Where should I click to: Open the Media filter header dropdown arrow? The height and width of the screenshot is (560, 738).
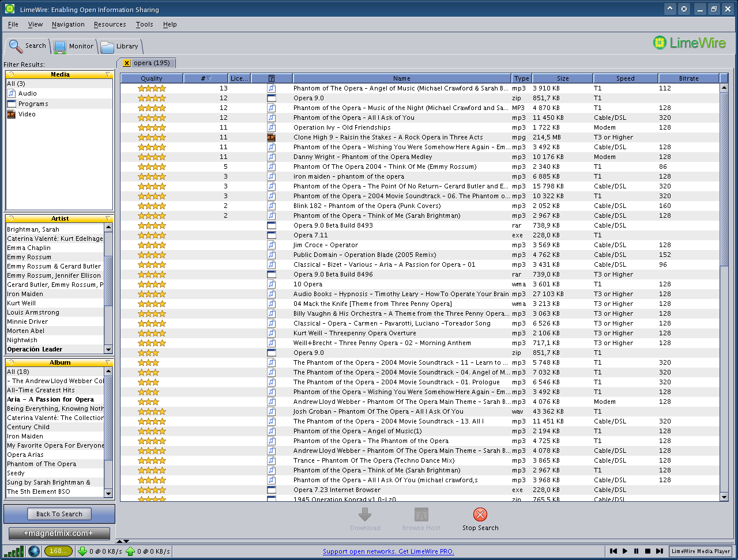click(108, 74)
